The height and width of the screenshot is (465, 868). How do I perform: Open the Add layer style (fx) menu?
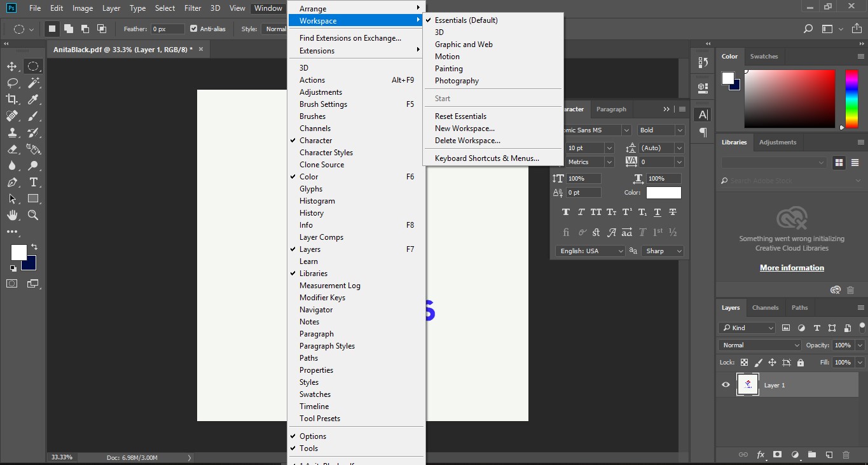tap(760, 454)
